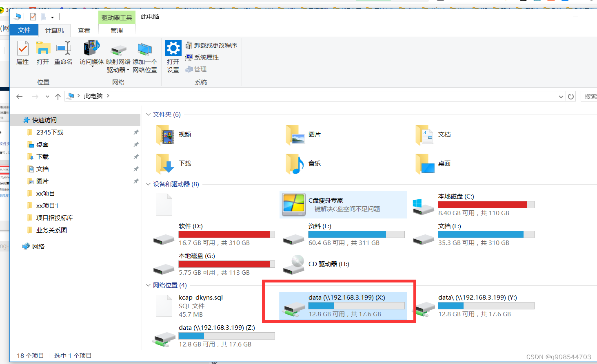Switch to the File (文件) tab
This screenshot has width=597, height=364.
tap(24, 30)
